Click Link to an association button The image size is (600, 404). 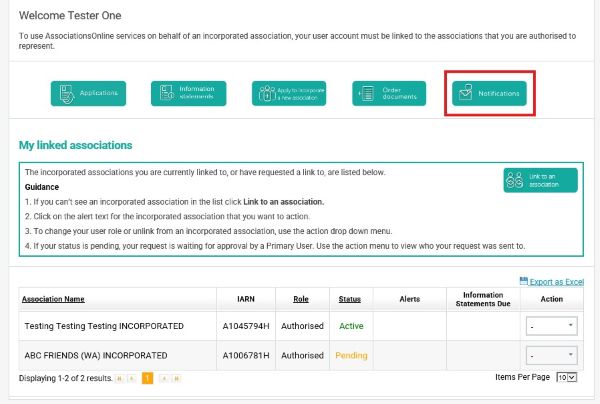pyautogui.click(x=540, y=180)
